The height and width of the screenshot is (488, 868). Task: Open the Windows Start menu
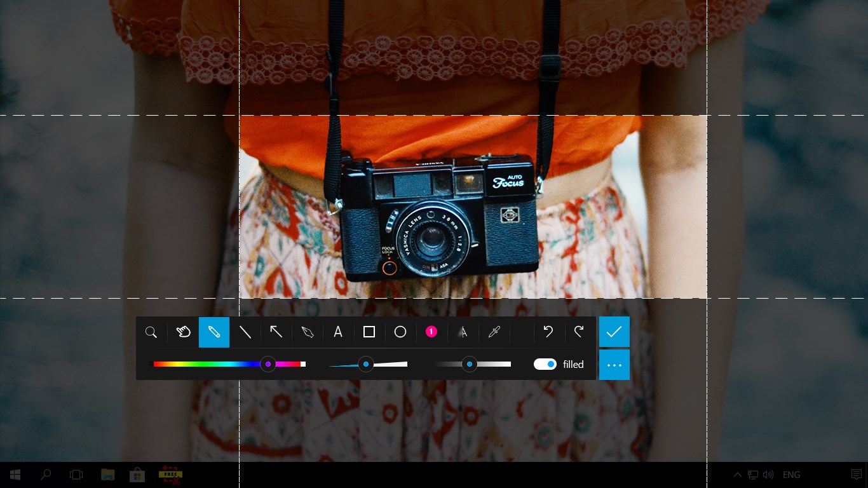coord(15,475)
